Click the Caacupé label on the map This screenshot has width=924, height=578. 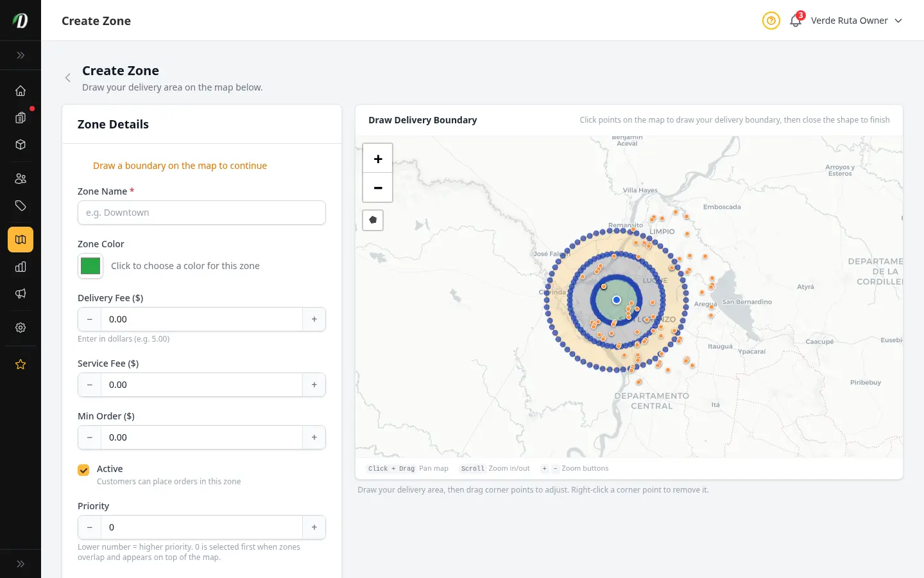coord(819,342)
